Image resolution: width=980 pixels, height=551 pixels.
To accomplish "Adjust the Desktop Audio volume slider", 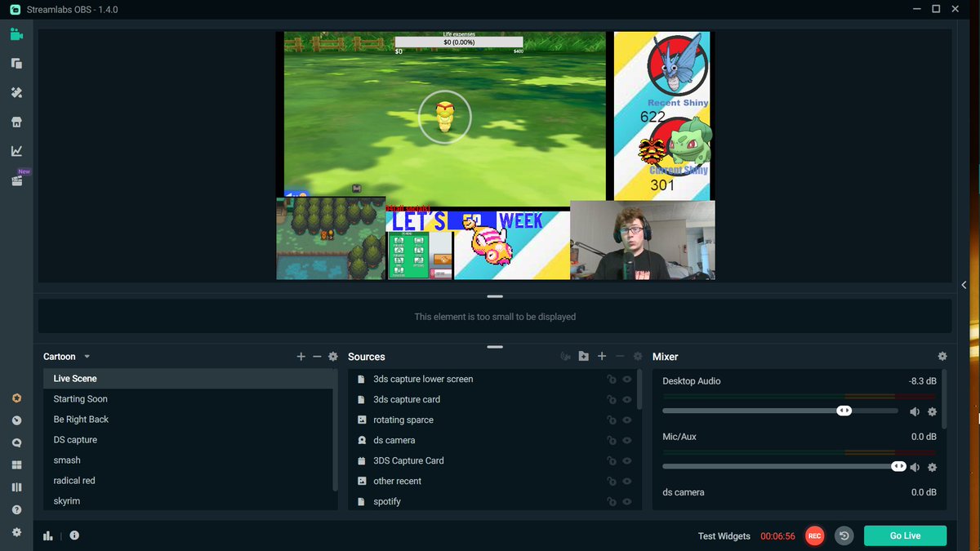I will 845,411.
